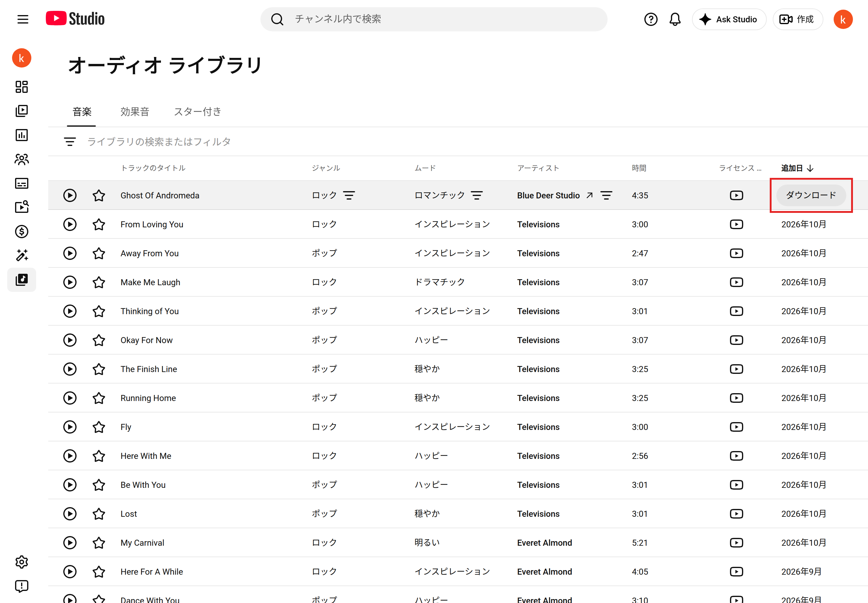Open Community icon in sidebar
This screenshot has height=603, width=868.
click(x=21, y=159)
